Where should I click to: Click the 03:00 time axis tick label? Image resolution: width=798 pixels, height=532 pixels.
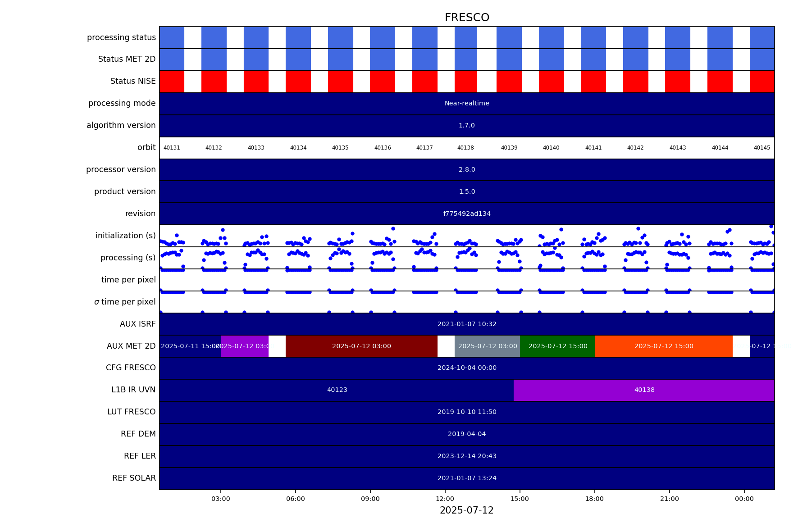220,499
